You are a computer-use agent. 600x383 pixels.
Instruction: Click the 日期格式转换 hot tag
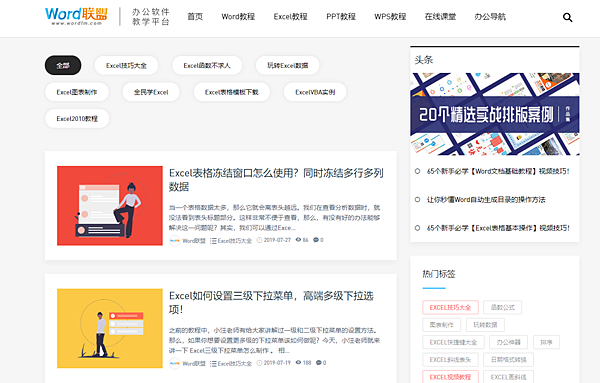tap(509, 360)
